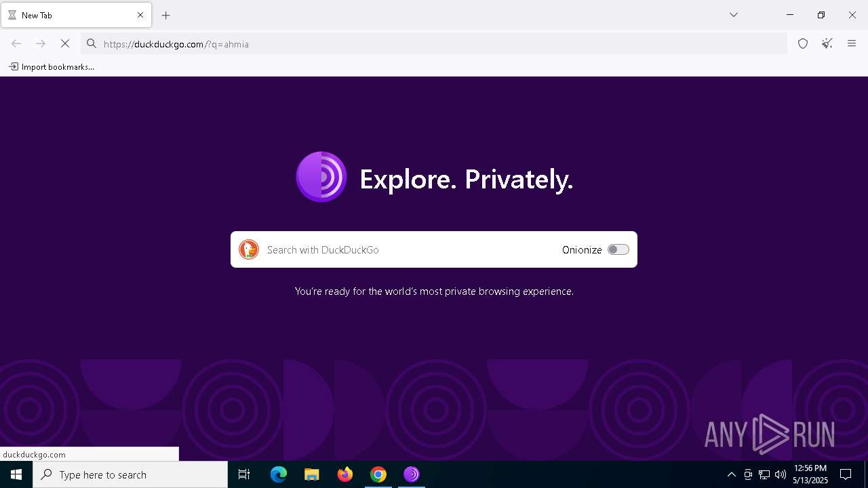Viewport: 868px width, 488px height.
Task: Close the New Tab tab
Action: [140, 15]
